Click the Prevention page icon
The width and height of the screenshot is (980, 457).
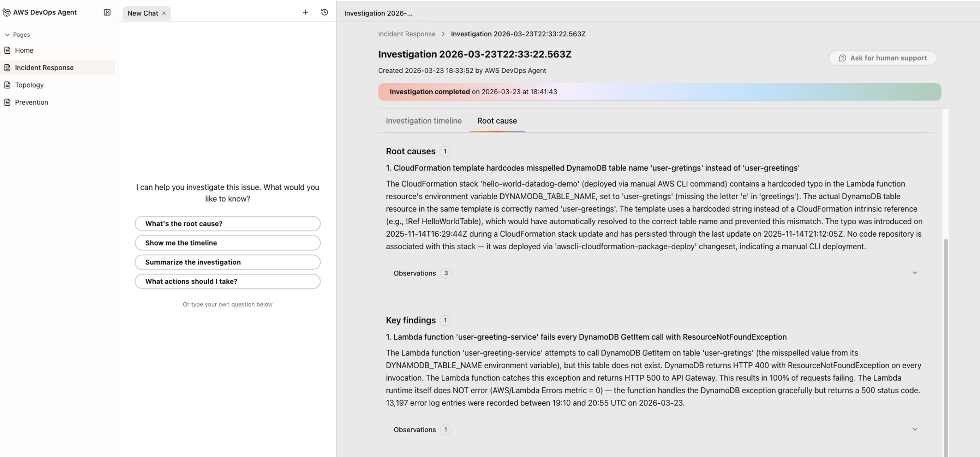[x=7, y=102]
